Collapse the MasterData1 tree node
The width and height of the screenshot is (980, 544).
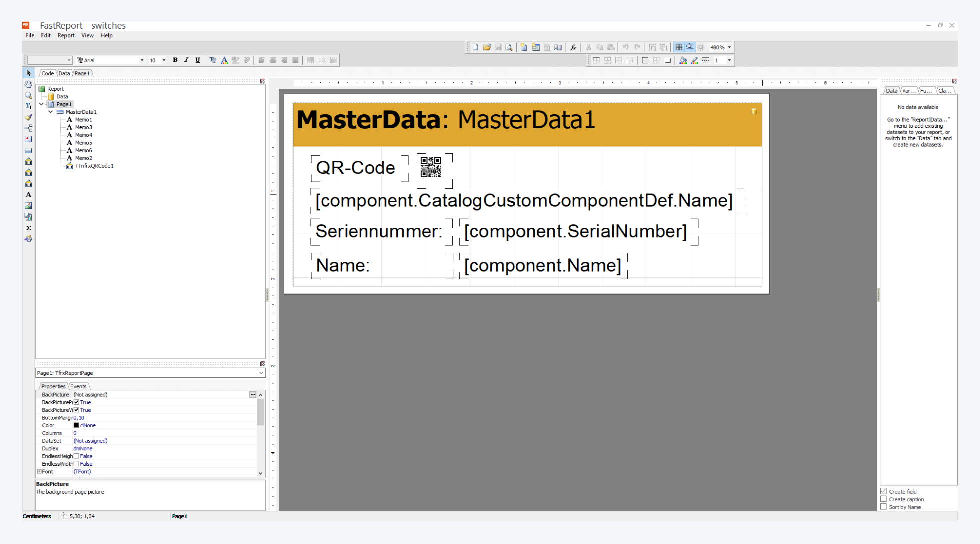[x=51, y=112]
